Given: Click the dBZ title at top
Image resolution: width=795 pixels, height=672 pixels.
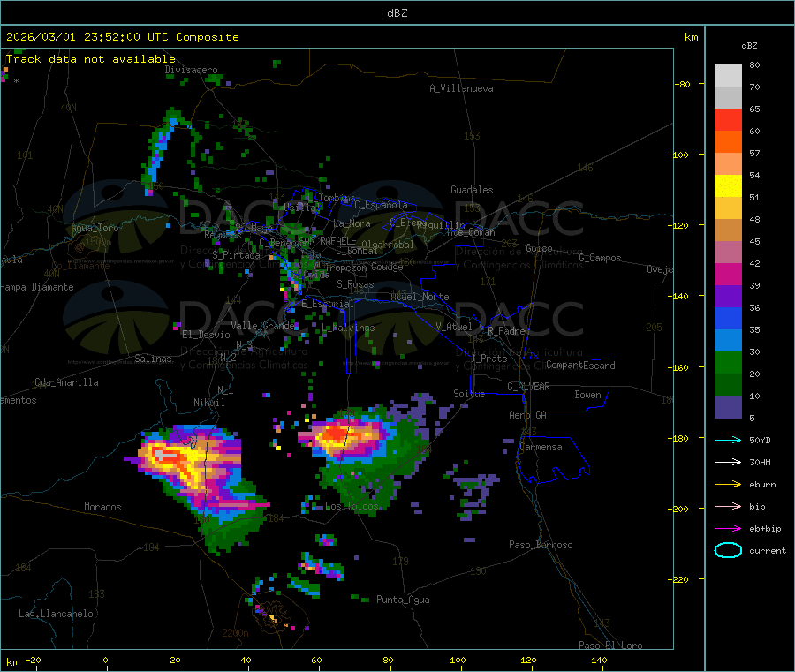Looking at the screenshot, I should pyautogui.click(x=397, y=13).
